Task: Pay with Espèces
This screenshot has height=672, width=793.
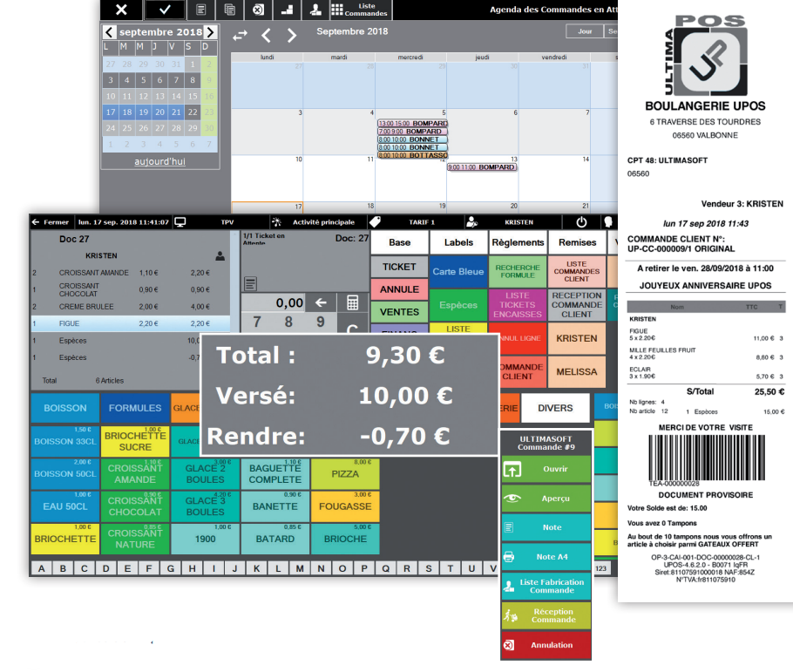Action: tap(458, 305)
